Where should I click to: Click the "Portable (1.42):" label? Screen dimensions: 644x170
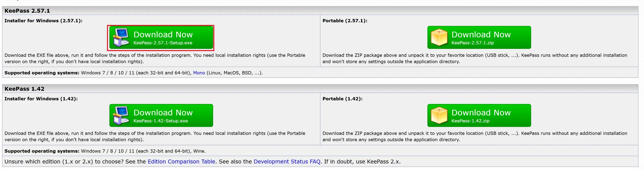pos(342,99)
